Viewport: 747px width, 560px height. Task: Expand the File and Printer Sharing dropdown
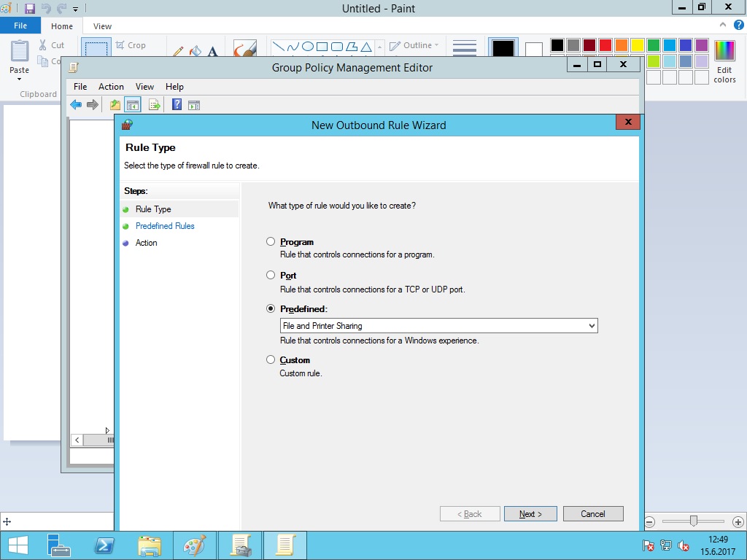pyautogui.click(x=592, y=326)
